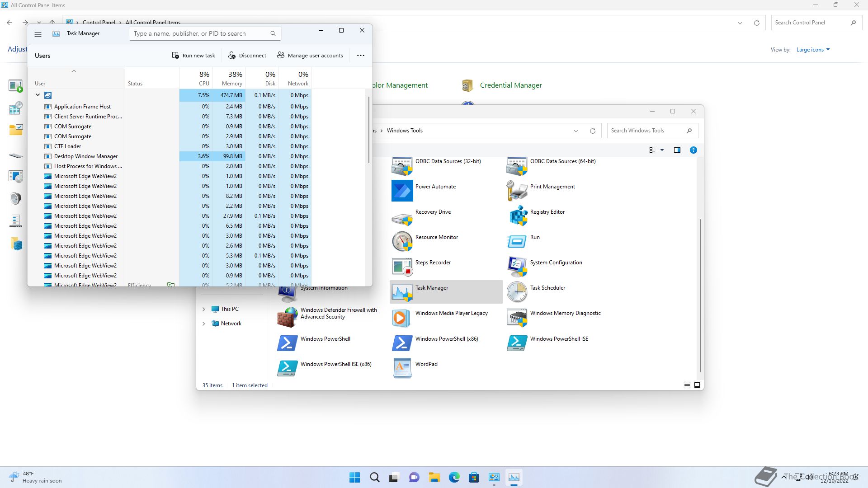Sort by User column header

point(76,78)
